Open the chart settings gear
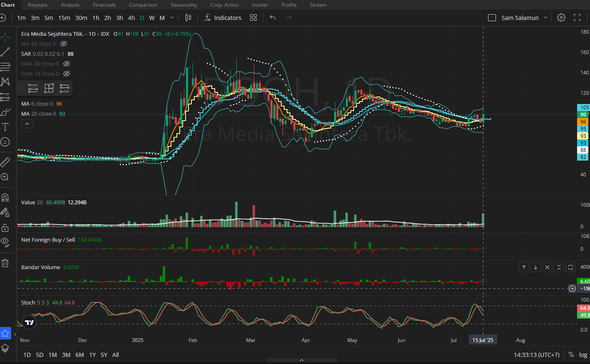 click(x=561, y=17)
